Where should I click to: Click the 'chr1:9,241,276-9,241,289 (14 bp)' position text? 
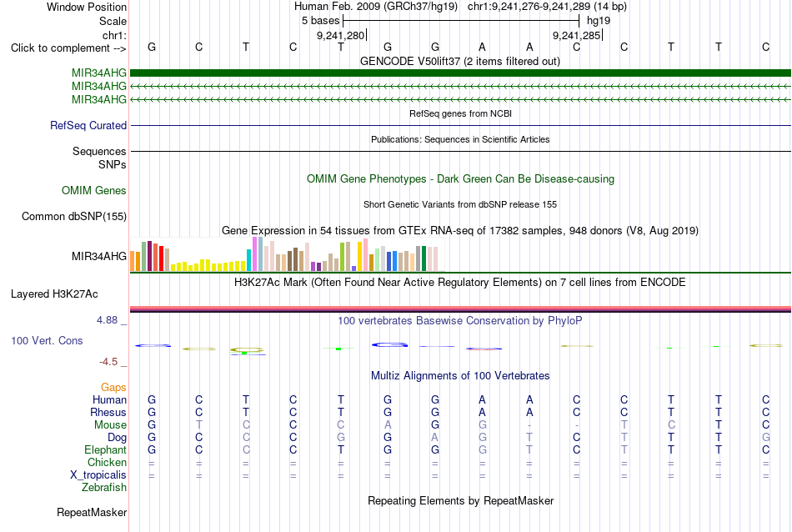(547, 7)
